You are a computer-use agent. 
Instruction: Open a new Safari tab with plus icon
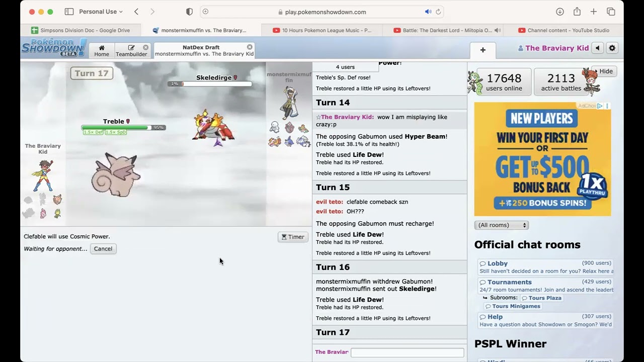pyautogui.click(x=594, y=12)
